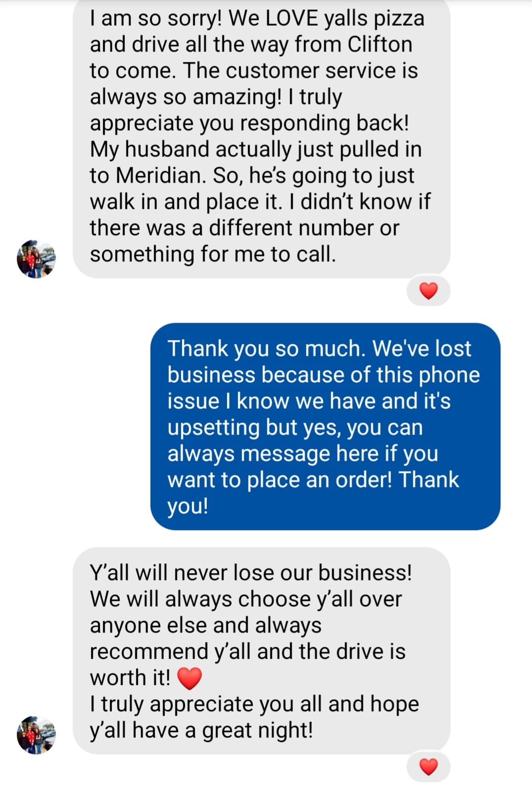532x785 pixels.
Task: Click 'you!' on the blue bubble's last line
Action: click(x=188, y=506)
